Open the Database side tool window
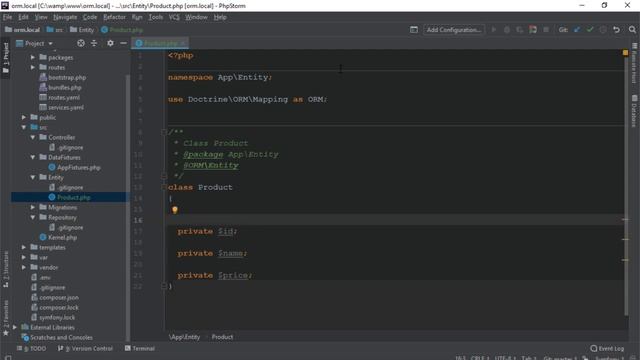 tap(634, 111)
